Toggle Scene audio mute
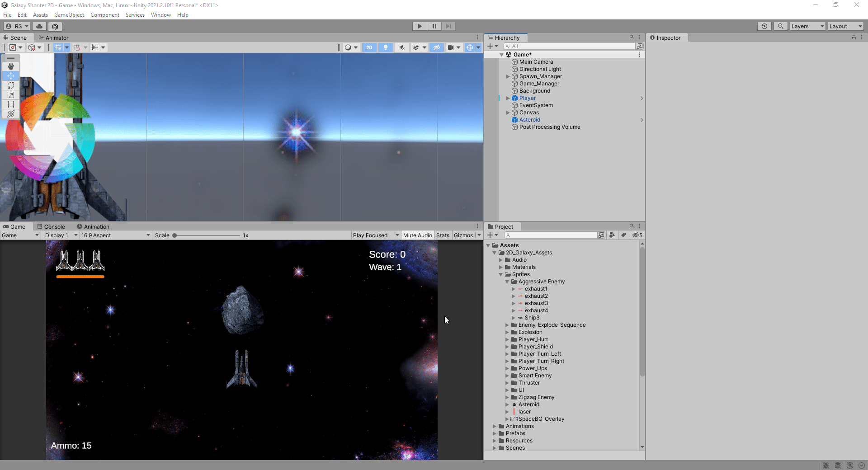Image resolution: width=868 pixels, height=470 pixels. (401, 47)
